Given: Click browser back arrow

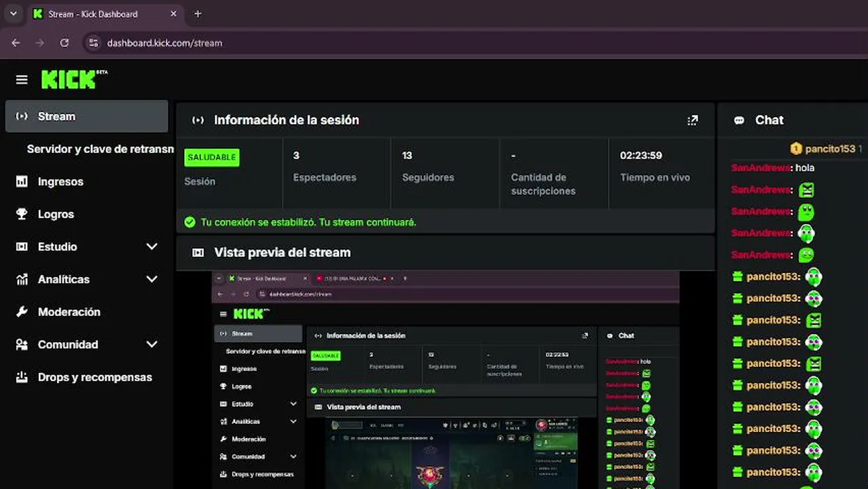Looking at the screenshot, I should point(16,43).
